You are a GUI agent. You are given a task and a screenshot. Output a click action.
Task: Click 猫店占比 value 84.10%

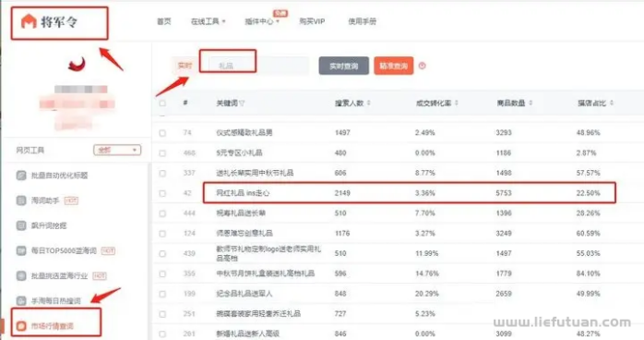588,273
